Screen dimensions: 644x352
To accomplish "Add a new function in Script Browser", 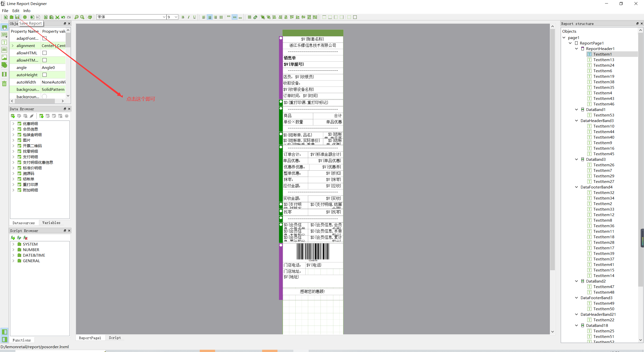I will tap(13, 238).
